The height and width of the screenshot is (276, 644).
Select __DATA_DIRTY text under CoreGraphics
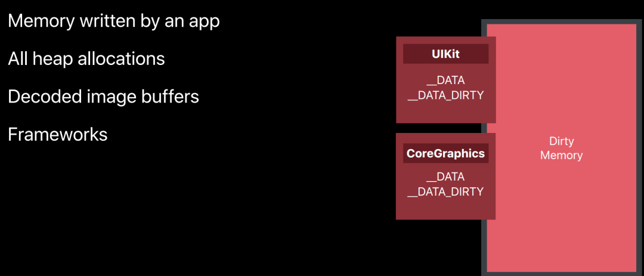[445, 192]
